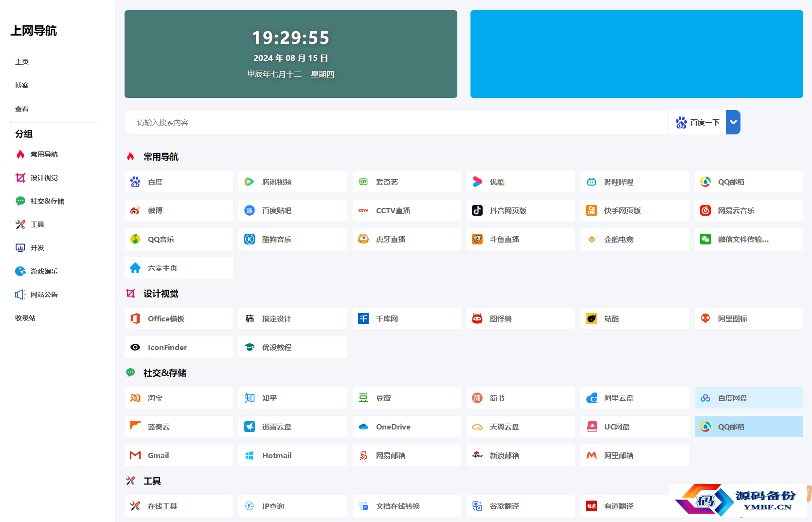Open the 豆瓣 link

(x=407, y=398)
